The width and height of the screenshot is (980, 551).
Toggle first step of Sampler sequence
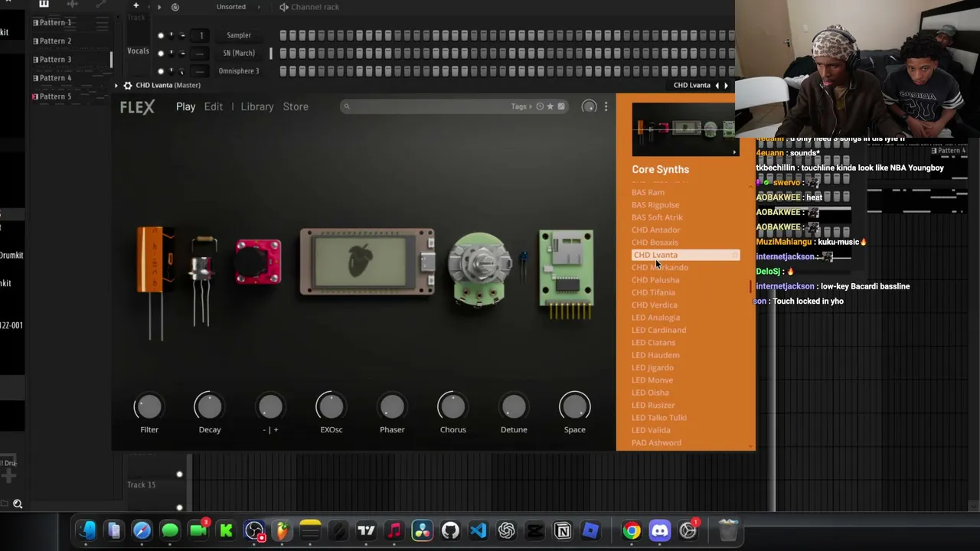click(283, 35)
